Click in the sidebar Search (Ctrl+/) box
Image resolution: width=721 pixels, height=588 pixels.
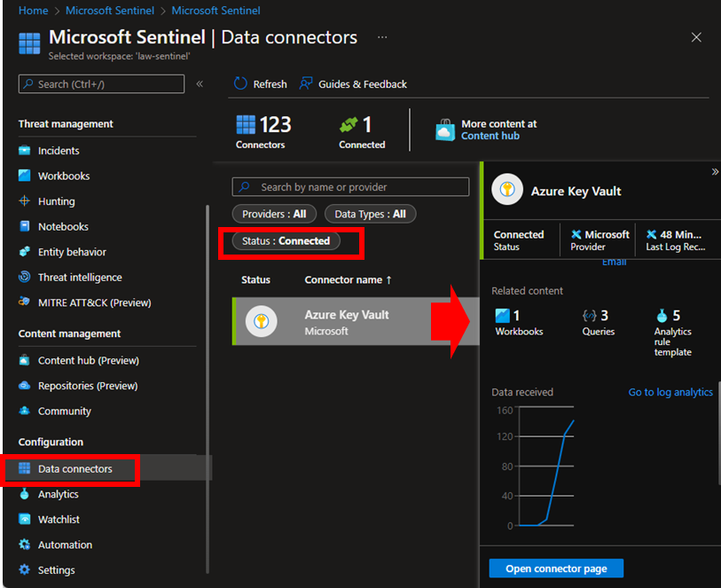click(101, 84)
